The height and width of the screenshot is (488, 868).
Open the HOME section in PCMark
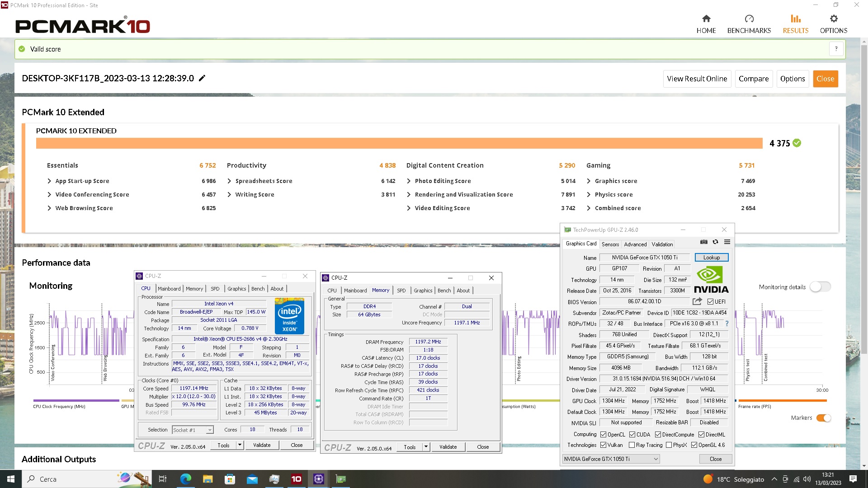tap(706, 24)
